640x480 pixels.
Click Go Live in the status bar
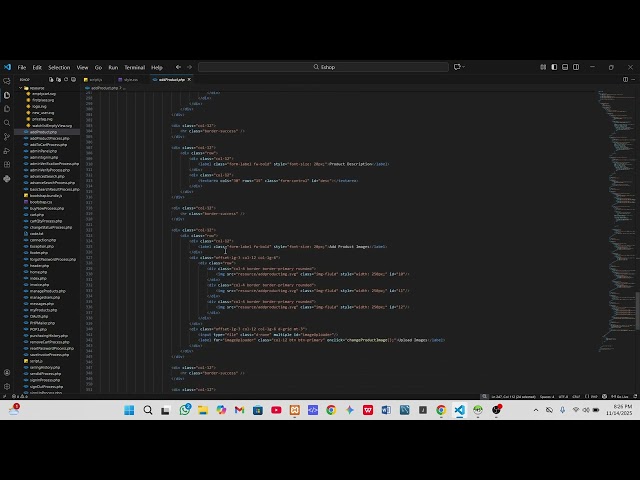[x=620, y=396]
